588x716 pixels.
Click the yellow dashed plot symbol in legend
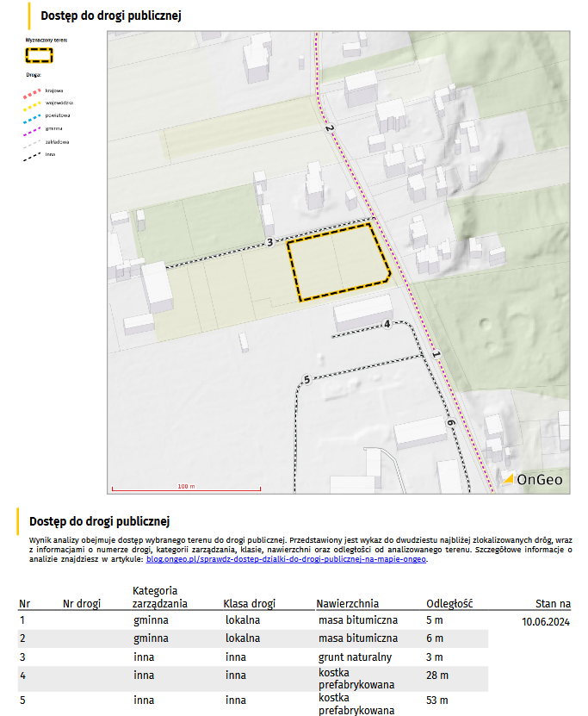tap(39, 55)
